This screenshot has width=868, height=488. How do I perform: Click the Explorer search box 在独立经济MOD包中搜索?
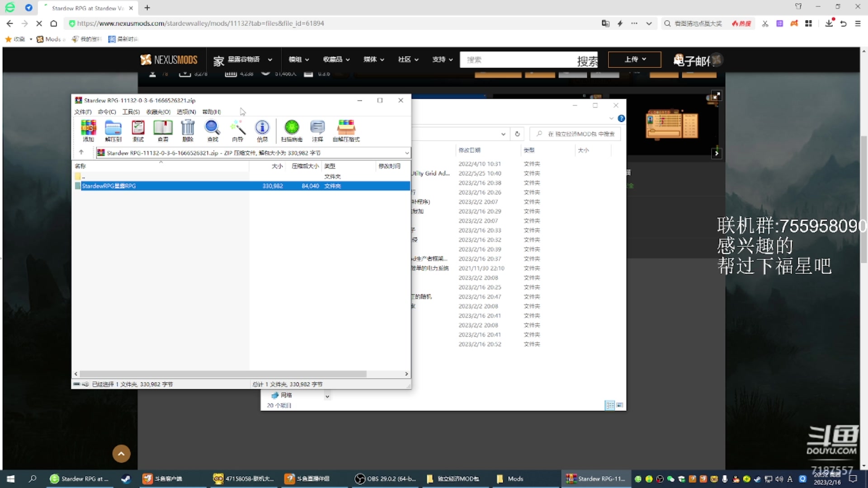tap(575, 134)
